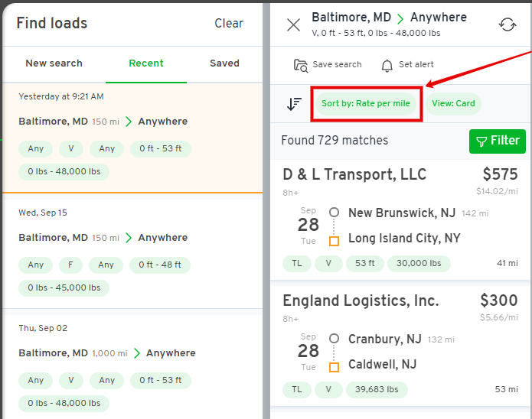Close the Baltimore search results panel
The image size is (532, 419).
pos(293,25)
